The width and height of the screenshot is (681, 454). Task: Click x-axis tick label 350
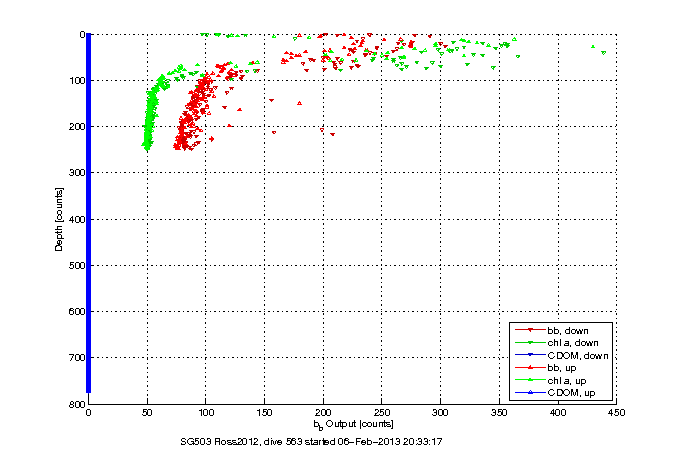(499, 412)
